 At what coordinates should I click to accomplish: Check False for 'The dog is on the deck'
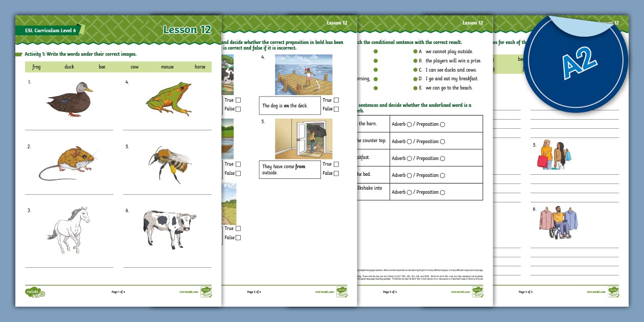pyautogui.click(x=336, y=109)
